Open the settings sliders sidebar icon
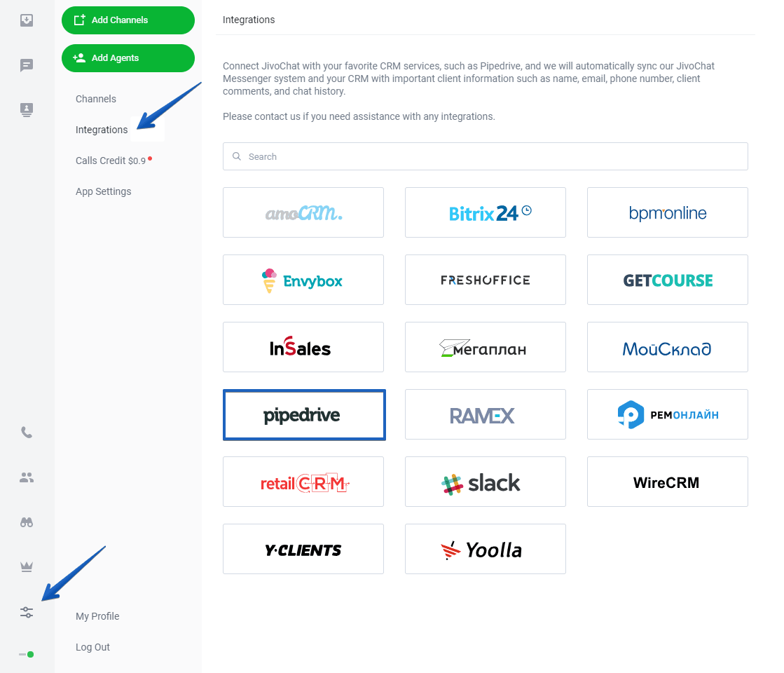Screen dimensions: 784x673 point(27,612)
